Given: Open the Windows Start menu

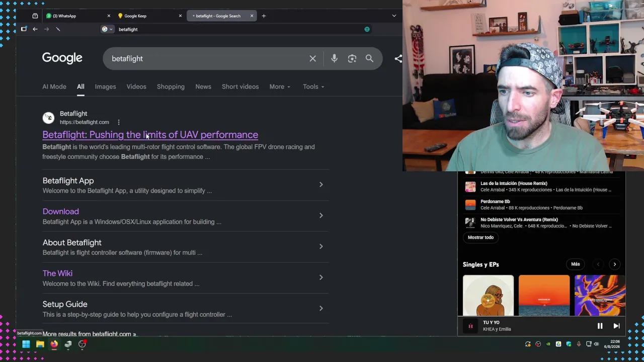Looking at the screenshot, I should click(26, 344).
